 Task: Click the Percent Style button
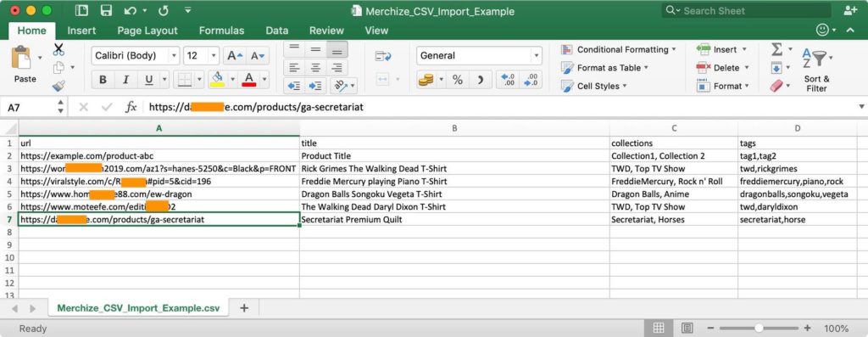point(457,80)
